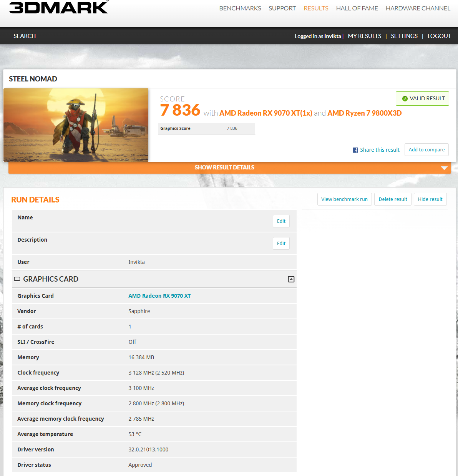The width and height of the screenshot is (458, 476).
Task: Open the Results menu
Action: click(x=316, y=8)
